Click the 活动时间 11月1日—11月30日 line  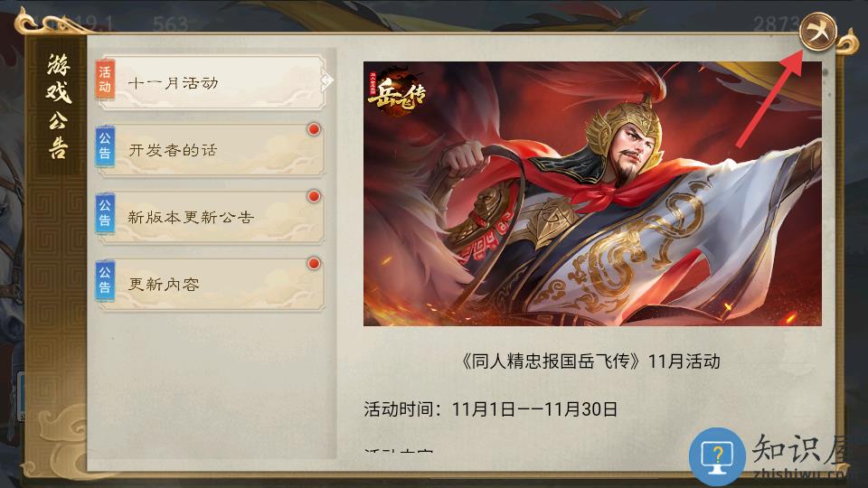[x=490, y=409]
